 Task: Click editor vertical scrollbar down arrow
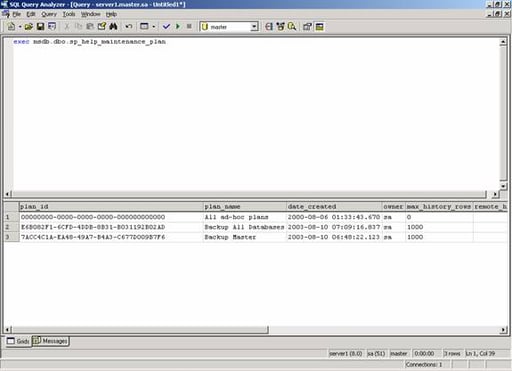(x=503, y=186)
